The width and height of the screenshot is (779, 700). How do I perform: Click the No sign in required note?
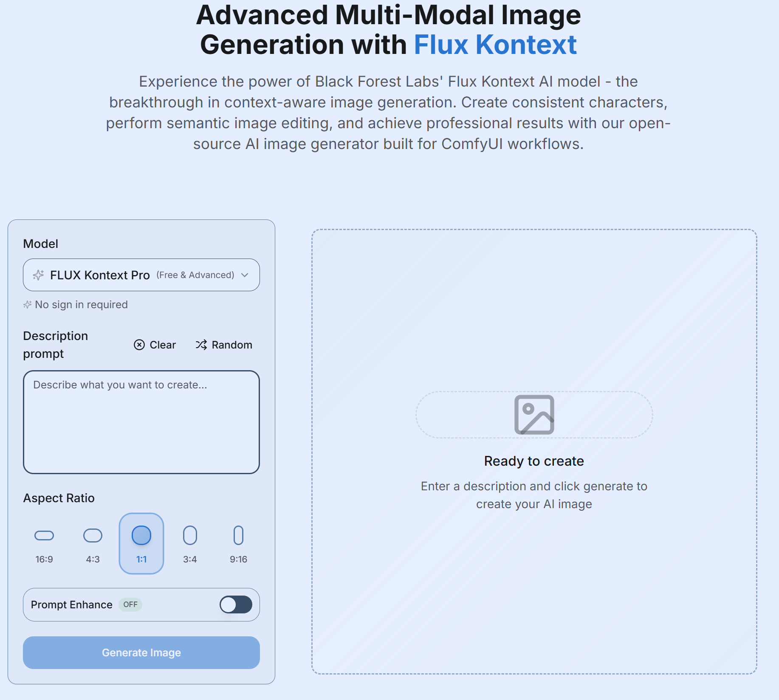coord(81,305)
